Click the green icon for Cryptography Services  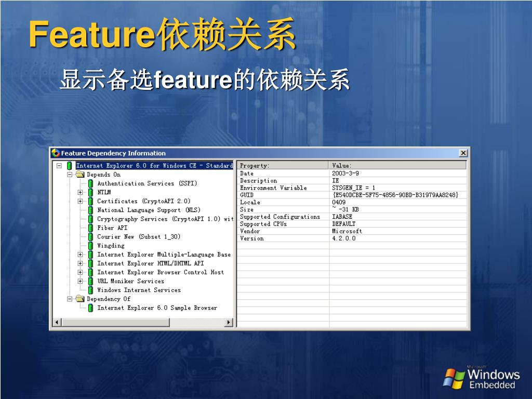point(90,219)
